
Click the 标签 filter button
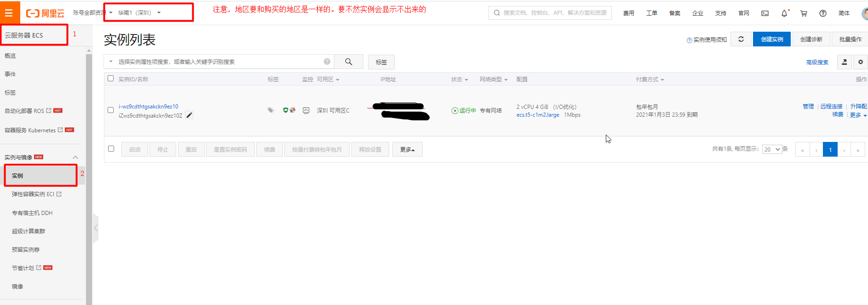(x=381, y=62)
